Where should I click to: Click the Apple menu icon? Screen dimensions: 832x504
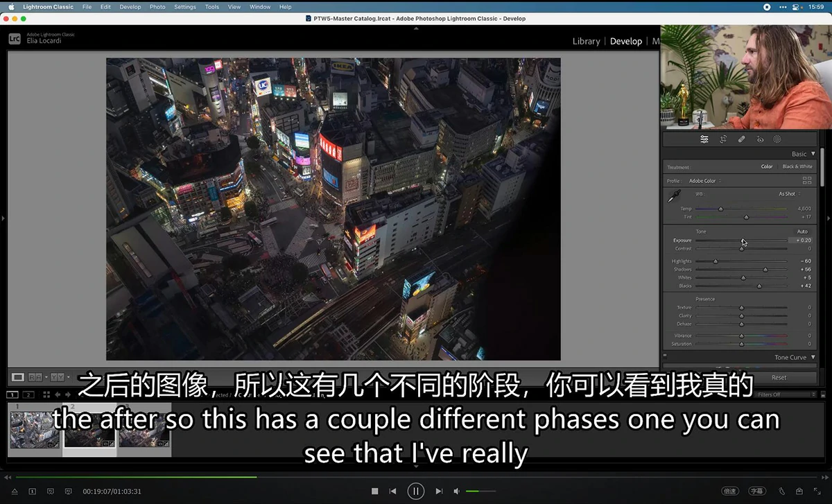[x=11, y=7]
